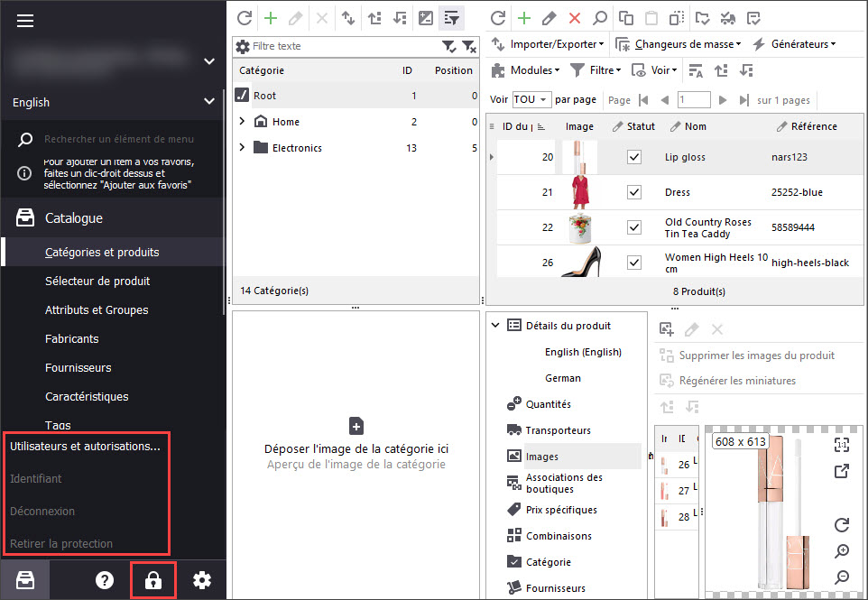Open the image preview in external window
Screen dimensions: 868x600
(x=841, y=471)
